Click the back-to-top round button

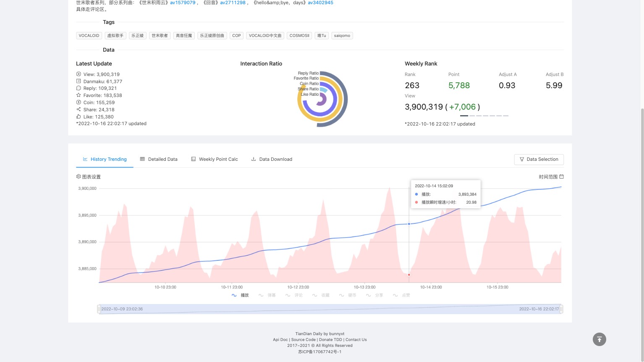[x=599, y=339]
